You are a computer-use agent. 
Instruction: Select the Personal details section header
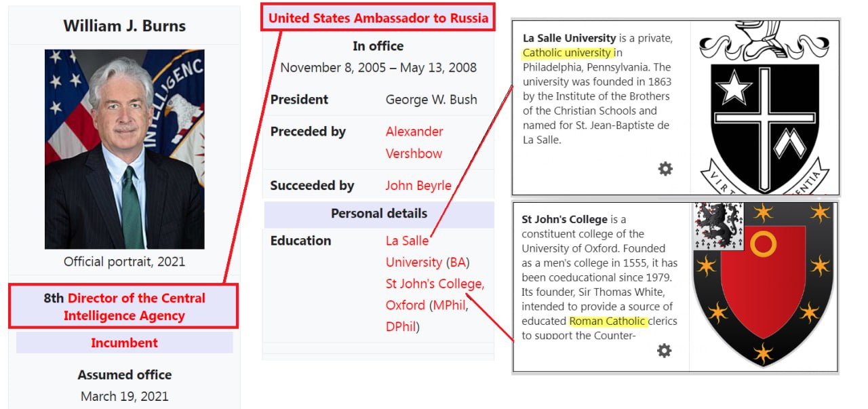379,214
